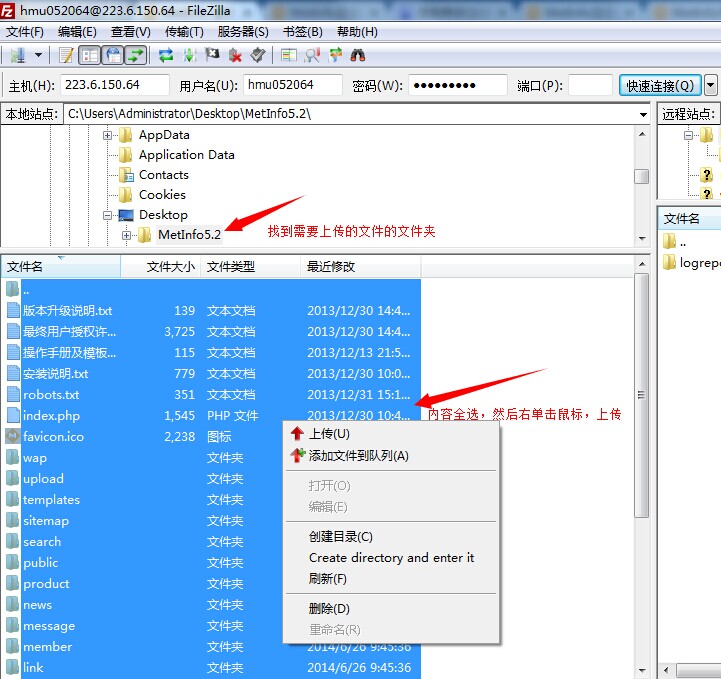Click the host input field 主机
This screenshot has width=721, height=679.
(x=115, y=85)
